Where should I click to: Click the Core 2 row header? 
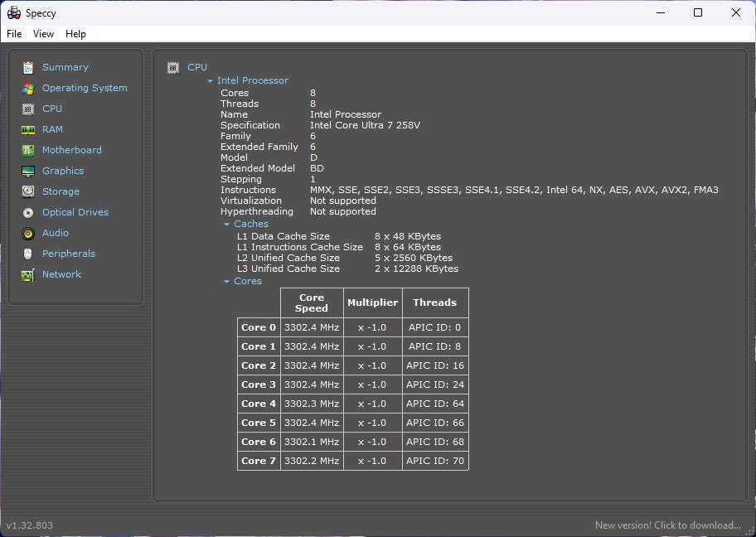pos(259,365)
